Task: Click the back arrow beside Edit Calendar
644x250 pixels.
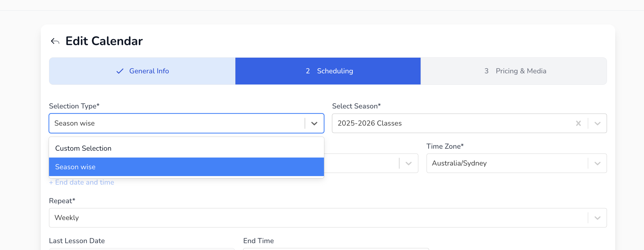Action: [55, 41]
